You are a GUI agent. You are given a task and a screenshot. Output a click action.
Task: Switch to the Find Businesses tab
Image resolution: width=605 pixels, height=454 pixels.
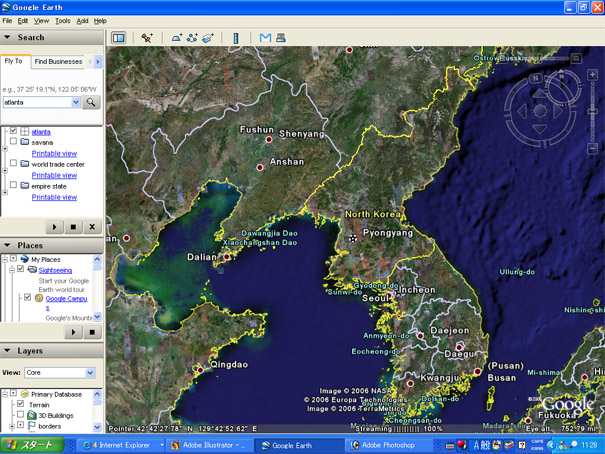[x=58, y=62]
